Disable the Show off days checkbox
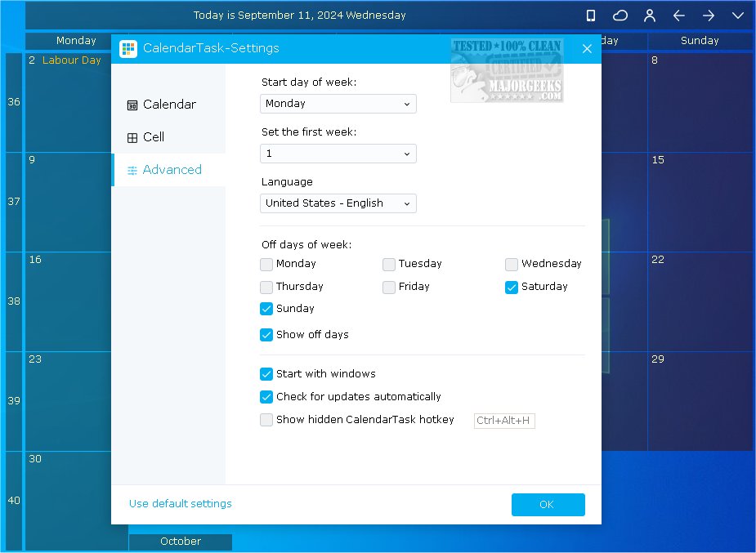756x553 pixels. click(266, 335)
